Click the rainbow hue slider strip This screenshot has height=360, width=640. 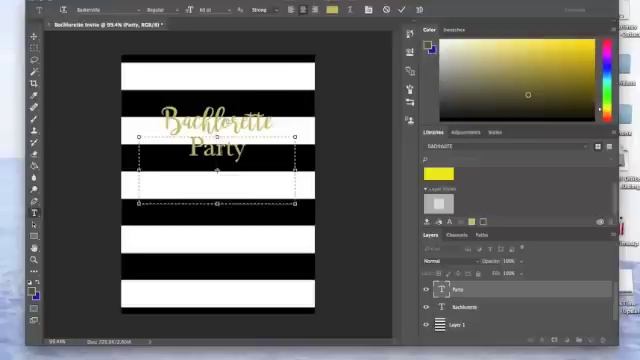[x=607, y=80]
